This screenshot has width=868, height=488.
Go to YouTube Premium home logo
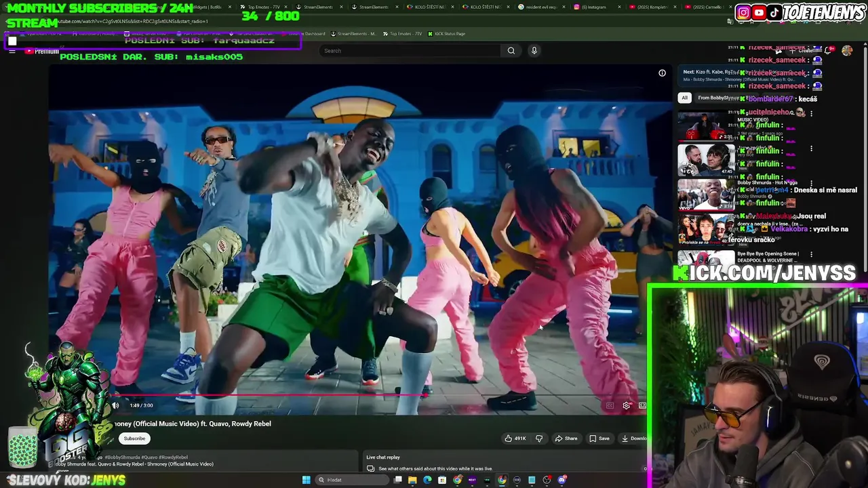click(x=42, y=51)
